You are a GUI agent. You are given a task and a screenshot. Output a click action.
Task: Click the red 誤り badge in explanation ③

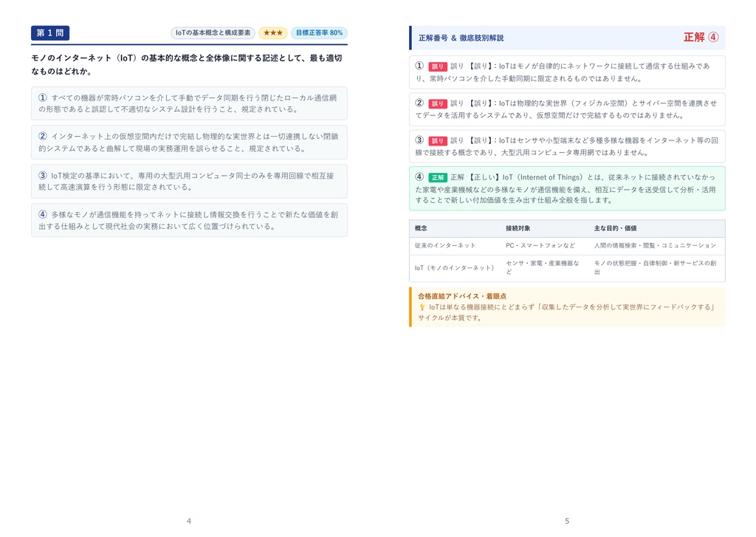(x=437, y=140)
